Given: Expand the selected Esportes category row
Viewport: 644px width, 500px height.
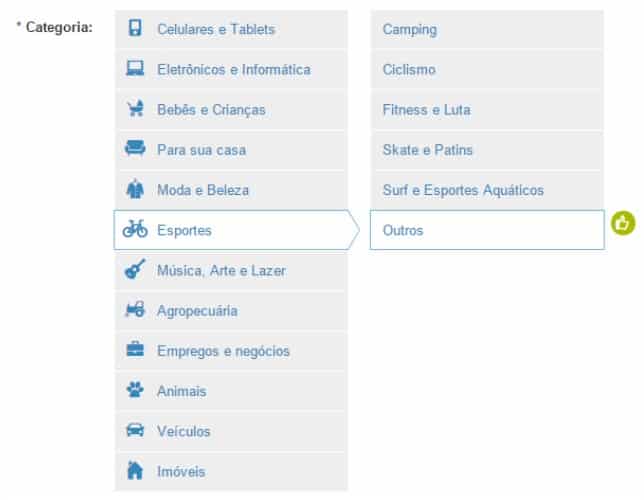Looking at the screenshot, I should 236,230.
